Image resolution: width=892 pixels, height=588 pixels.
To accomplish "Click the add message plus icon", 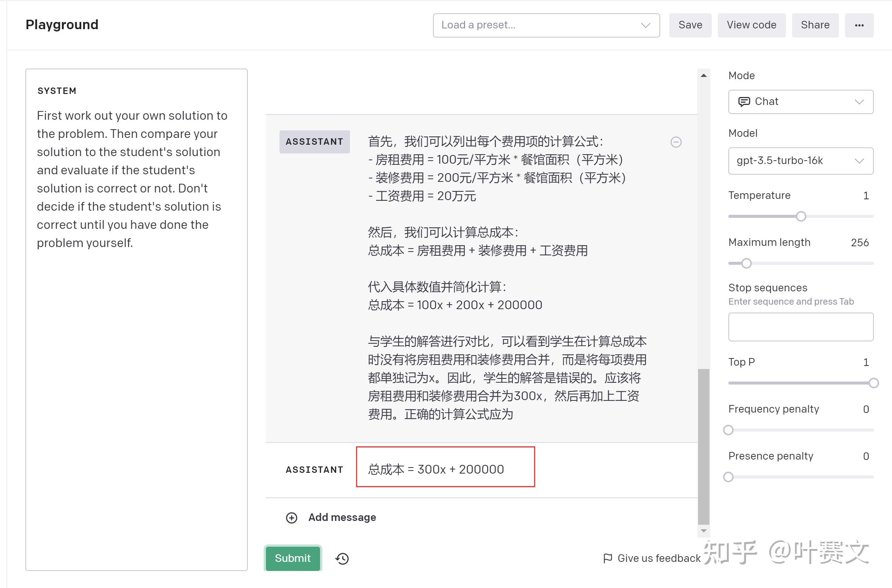I will [291, 518].
